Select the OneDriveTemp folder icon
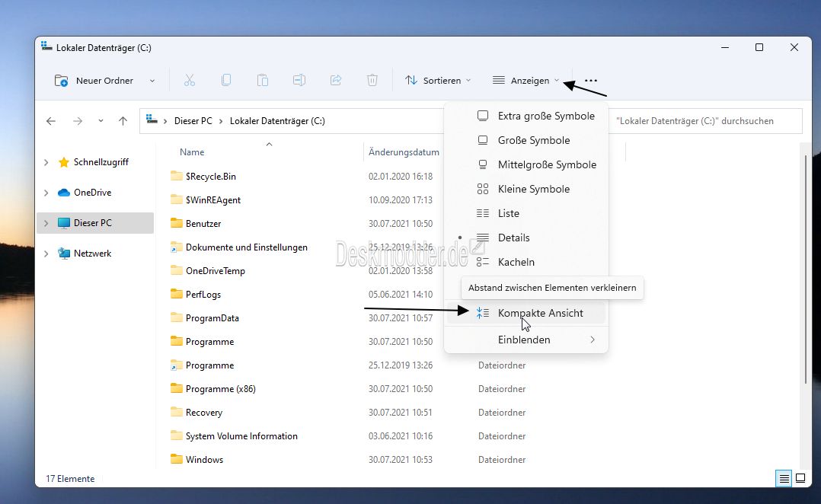 [177, 270]
